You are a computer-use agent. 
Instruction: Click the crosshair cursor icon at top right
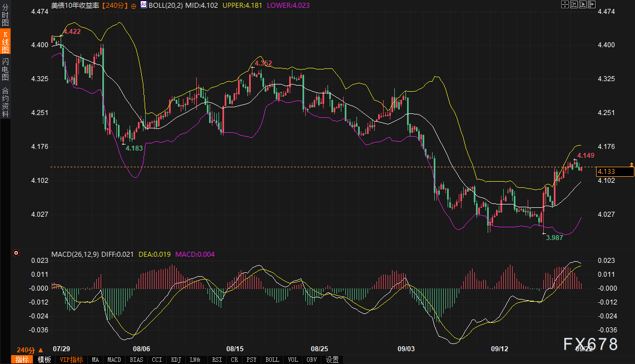(564, 5)
